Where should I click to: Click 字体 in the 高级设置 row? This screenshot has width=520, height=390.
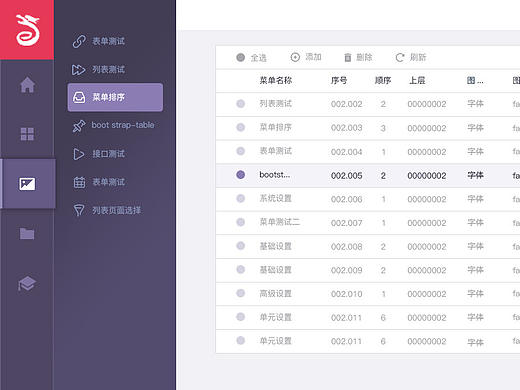click(475, 294)
